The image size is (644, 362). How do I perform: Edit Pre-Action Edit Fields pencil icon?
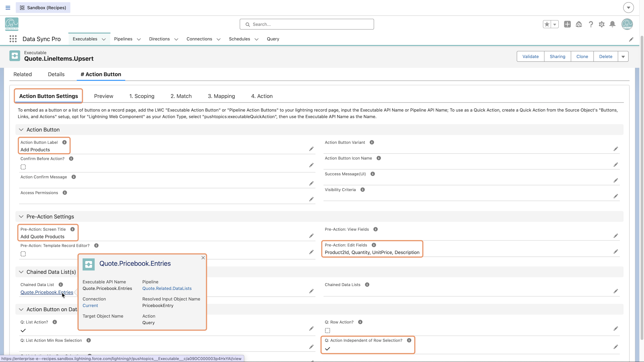coord(616,251)
